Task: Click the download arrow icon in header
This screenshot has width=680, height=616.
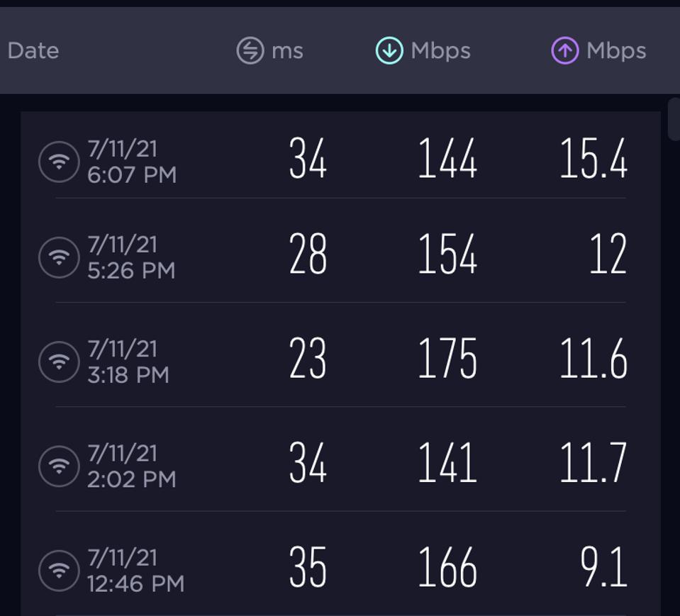Action: tap(389, 50)
